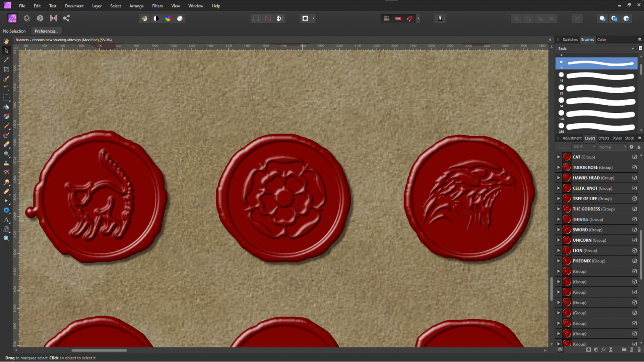
Task: Uncheck visibility of CELTIC KNOT group
Action: (635, 188)
